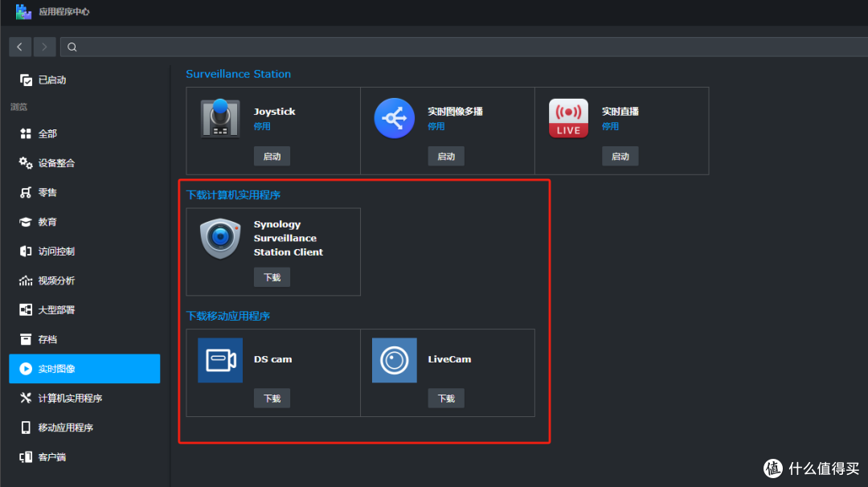Click 实时直播 title text
This screenshot has height=487, width=868.
620,111
